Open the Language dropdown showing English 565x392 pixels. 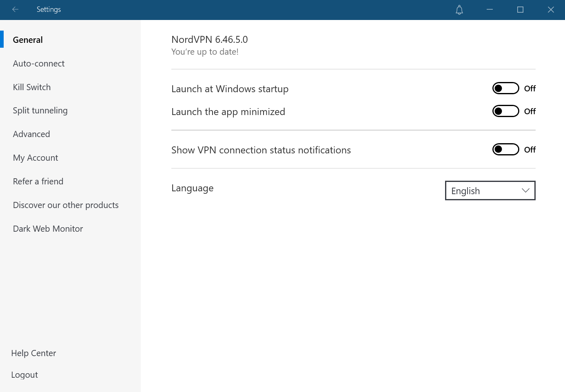click(490, 190)
